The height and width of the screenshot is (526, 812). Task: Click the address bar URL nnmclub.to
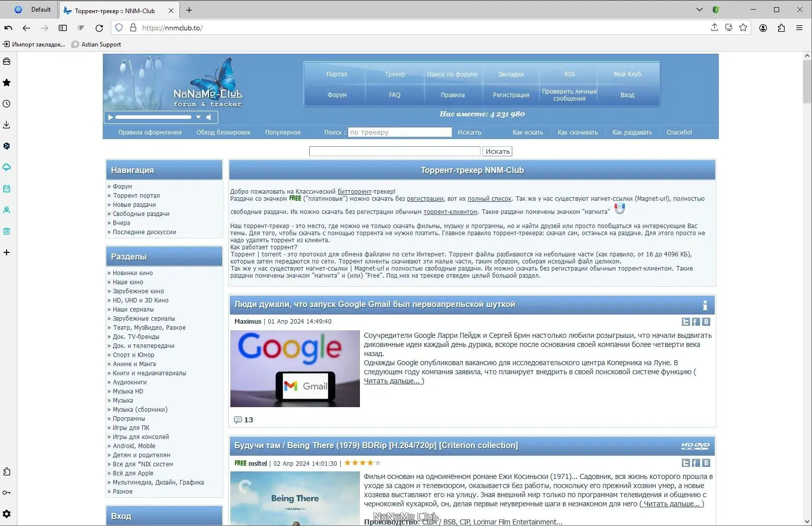(x=172, y=28)
